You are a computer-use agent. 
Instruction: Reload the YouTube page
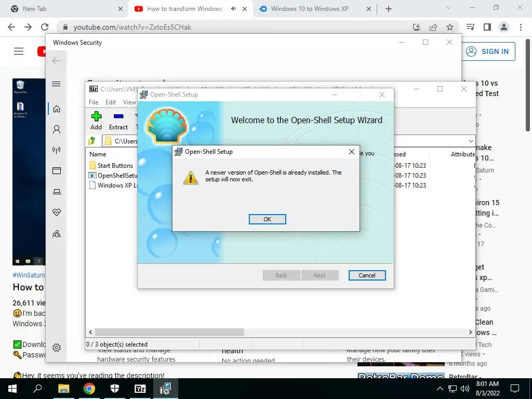(45, 27)
